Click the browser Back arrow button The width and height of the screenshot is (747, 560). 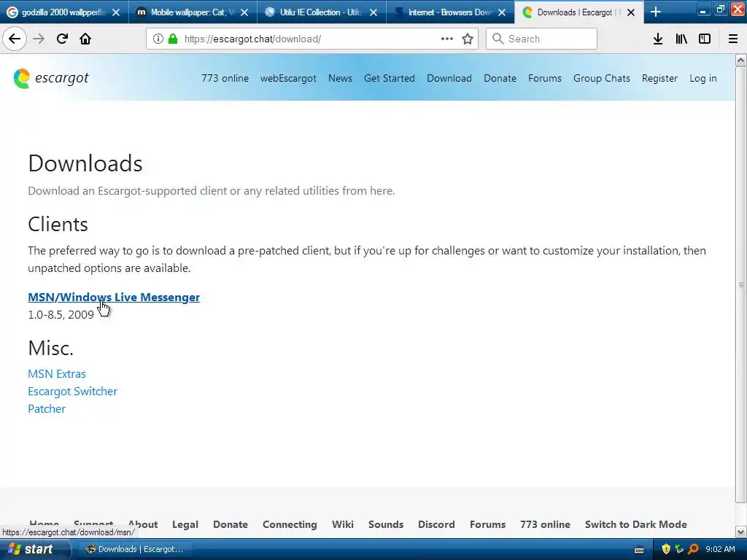pos(15,39)
